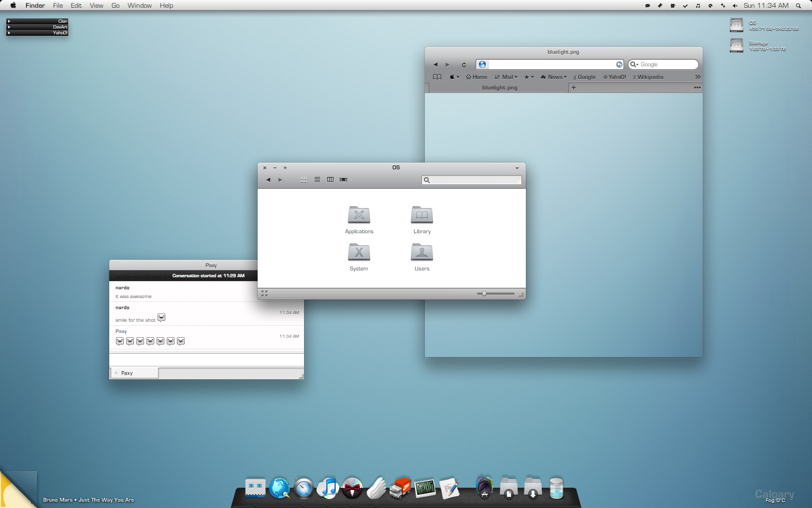Click the volume speaker menu bar icon
Viewport: 812px width, 508px height.
[735, 6]
